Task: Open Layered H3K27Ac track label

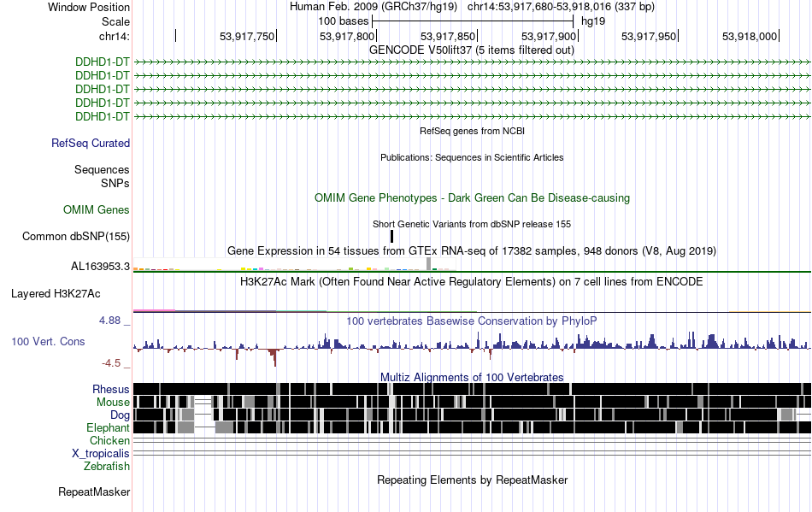Action: [x=56, y=293]
